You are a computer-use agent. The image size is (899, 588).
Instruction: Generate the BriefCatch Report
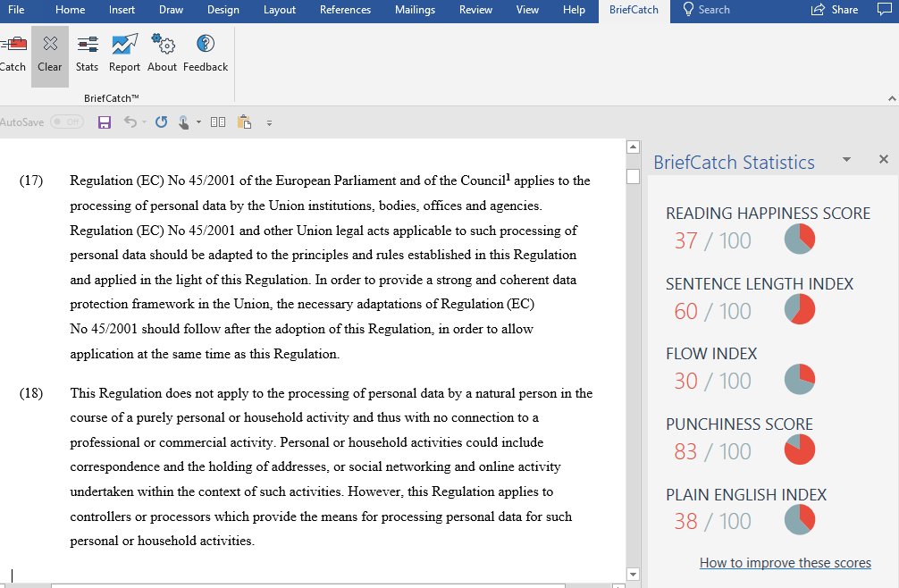pos(124,55)
